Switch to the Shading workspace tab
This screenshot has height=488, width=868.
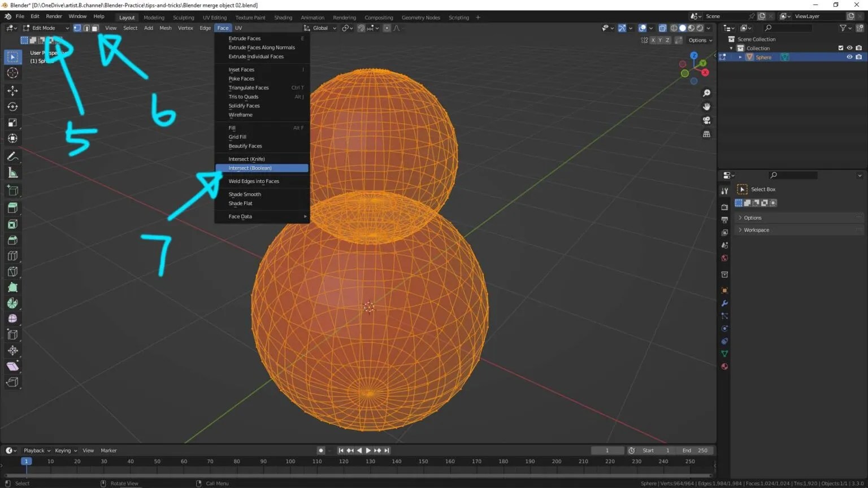point(283,17)
